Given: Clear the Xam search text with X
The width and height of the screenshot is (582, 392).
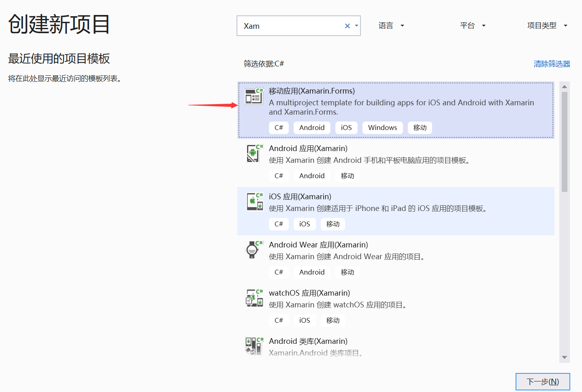Looking at the screenshot, I should [x=347, y=26].
